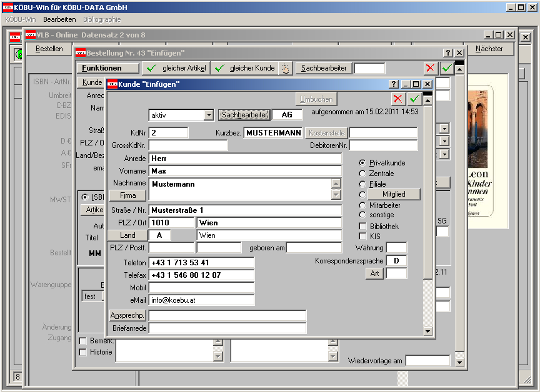Click the Firma button
The height and width of the screenshot is (392, 540).
pos(127,195)
